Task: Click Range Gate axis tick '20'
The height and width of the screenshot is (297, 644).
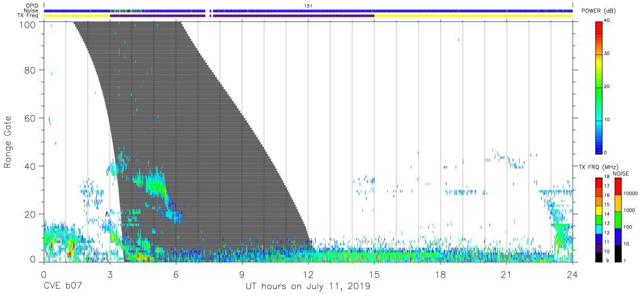Action: (30, 214)
